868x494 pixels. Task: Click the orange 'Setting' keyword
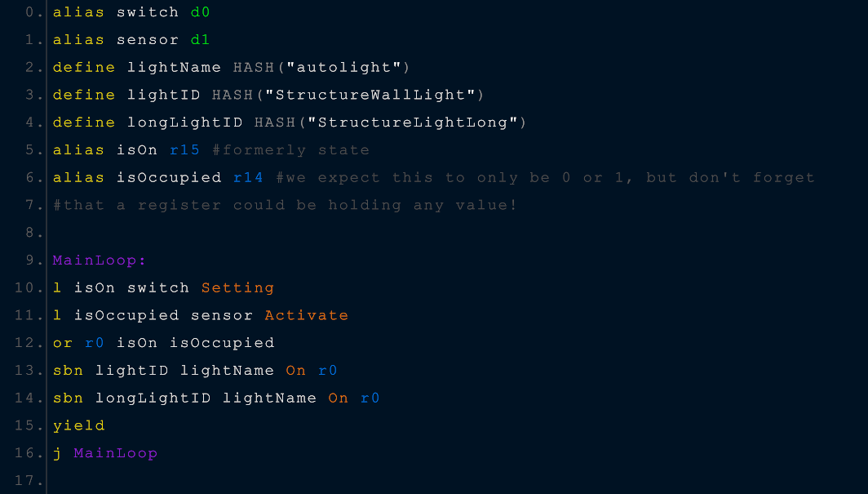(237, 287)
